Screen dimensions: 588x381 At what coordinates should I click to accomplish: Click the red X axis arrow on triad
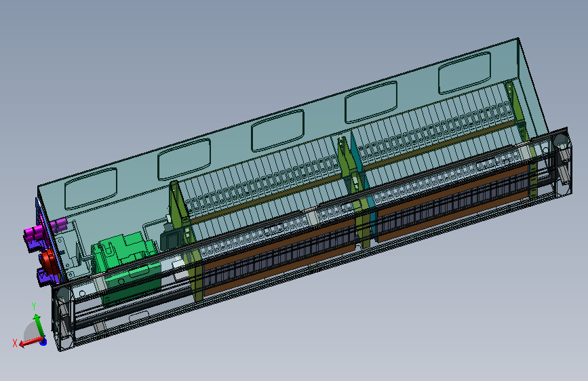31,342
